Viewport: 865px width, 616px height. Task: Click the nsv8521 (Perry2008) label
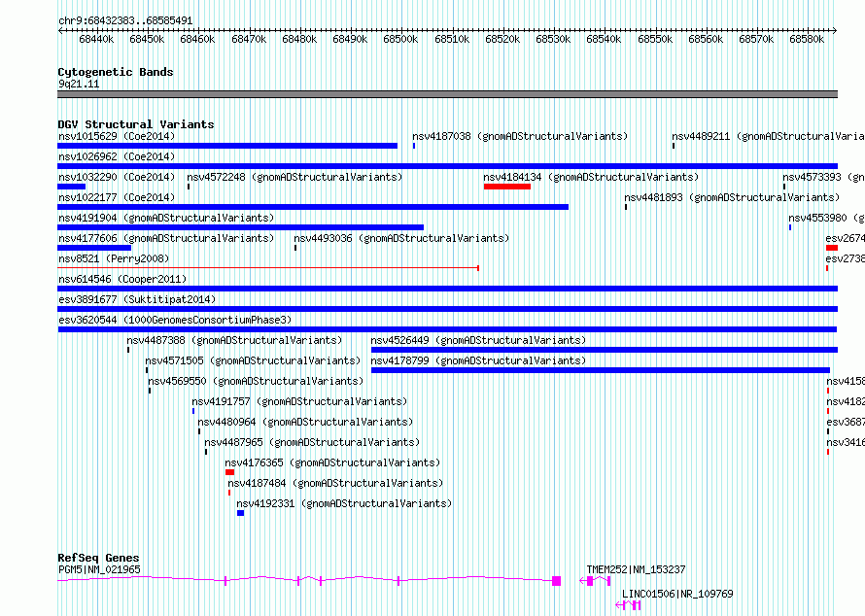pos(114,258)
